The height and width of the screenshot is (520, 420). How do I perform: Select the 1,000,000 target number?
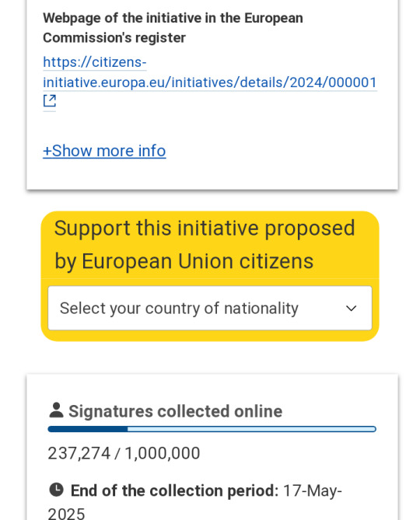[163, 453]
